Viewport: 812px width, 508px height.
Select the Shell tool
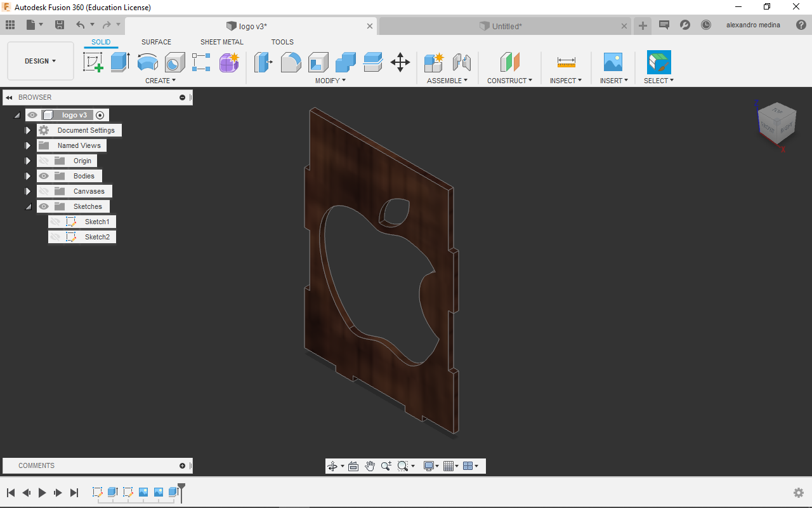coord(318,62)
